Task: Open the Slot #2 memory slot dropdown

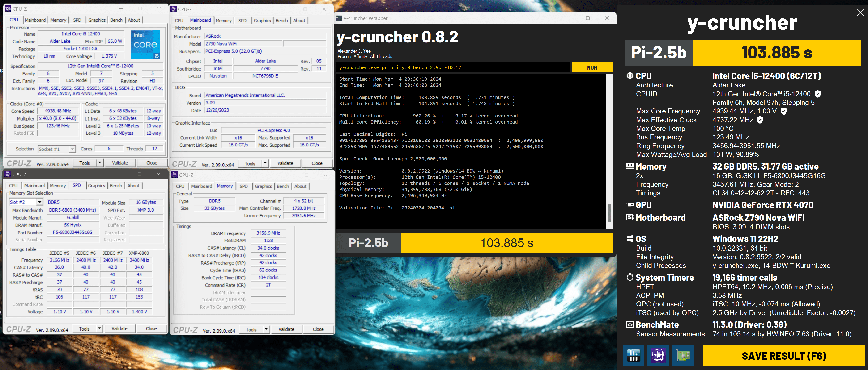Action: (40, 202)
